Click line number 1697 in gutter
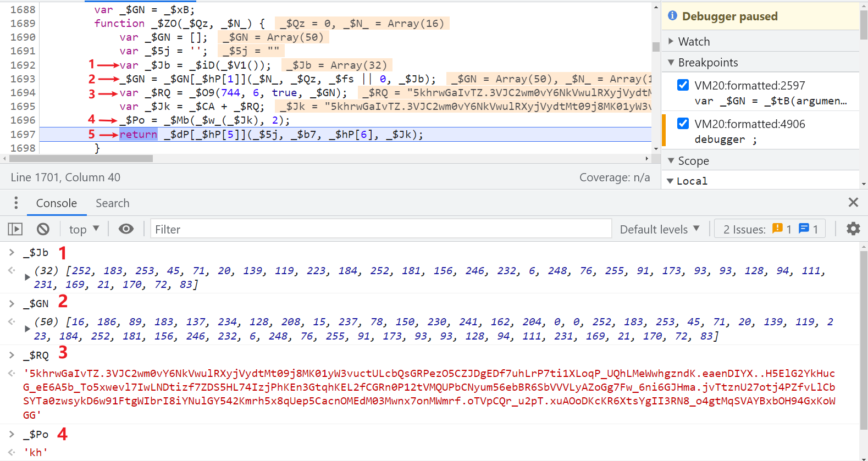Image resolution: width=868 pixels, height=461 pixels. [23, 134]
